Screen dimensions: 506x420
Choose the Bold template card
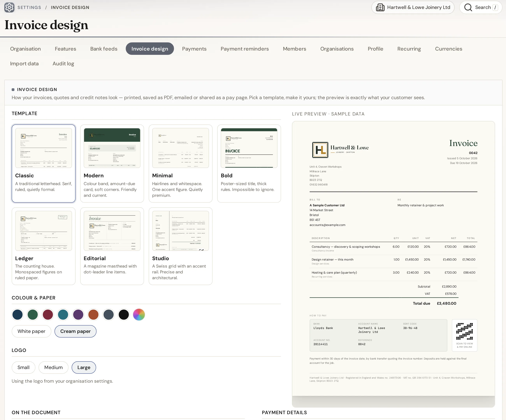click(249, 163)
